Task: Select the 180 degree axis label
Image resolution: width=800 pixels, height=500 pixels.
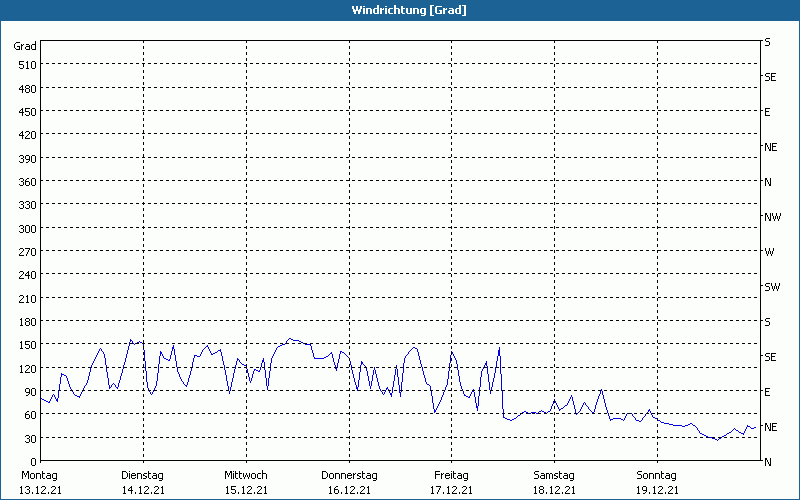Action: point(27,322)
